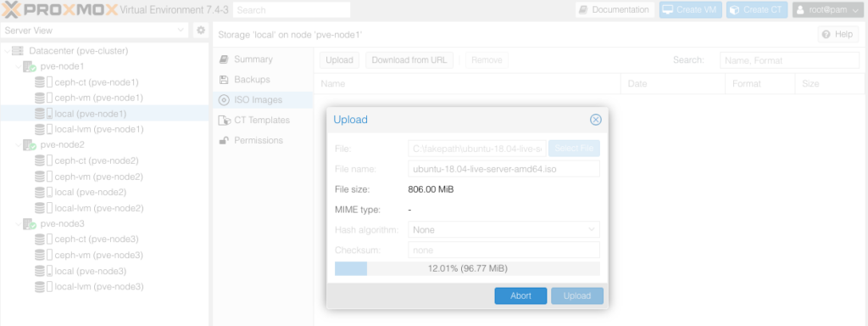Click the Summary book icon

(224, 59)
